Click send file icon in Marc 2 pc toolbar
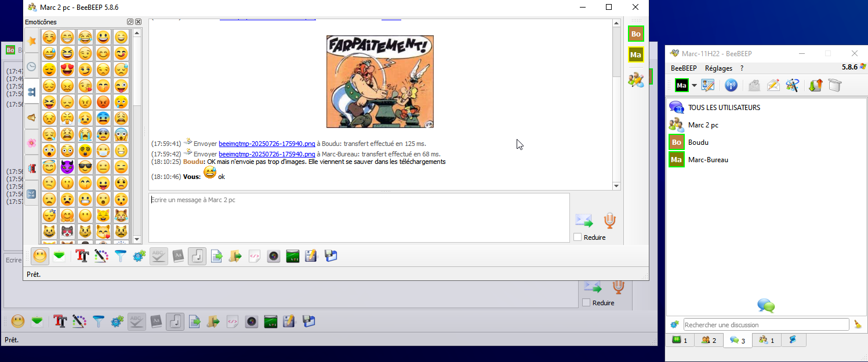 [216, 255]
